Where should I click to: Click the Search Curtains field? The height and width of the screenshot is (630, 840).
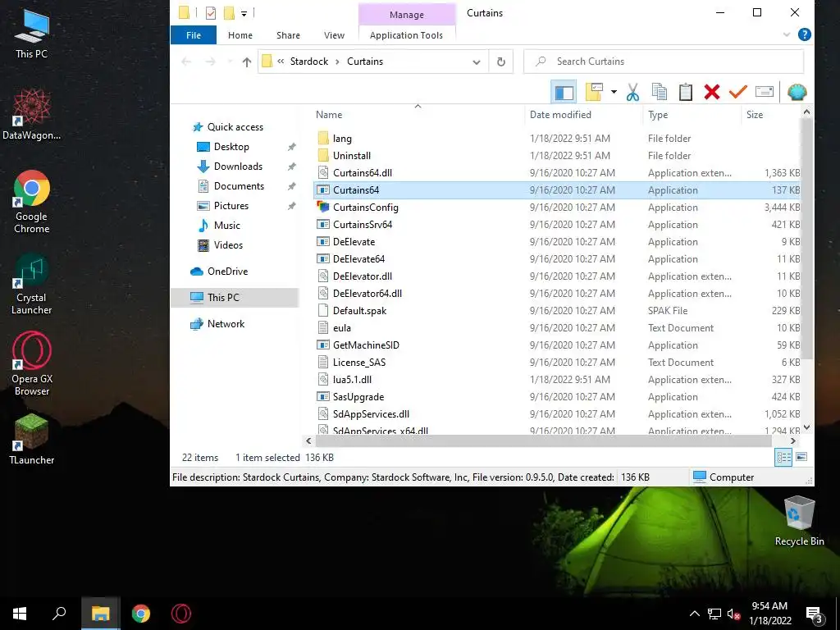(x=663, y=62)
